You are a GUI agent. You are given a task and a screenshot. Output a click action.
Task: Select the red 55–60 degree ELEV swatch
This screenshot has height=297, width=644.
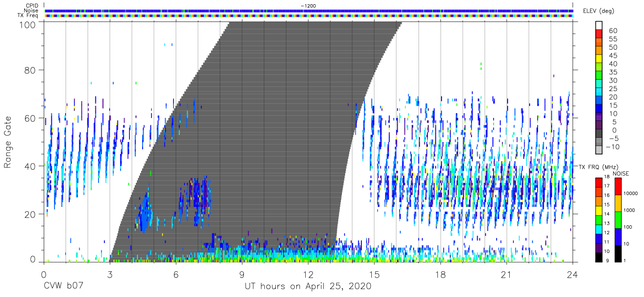tap(599, 34)
